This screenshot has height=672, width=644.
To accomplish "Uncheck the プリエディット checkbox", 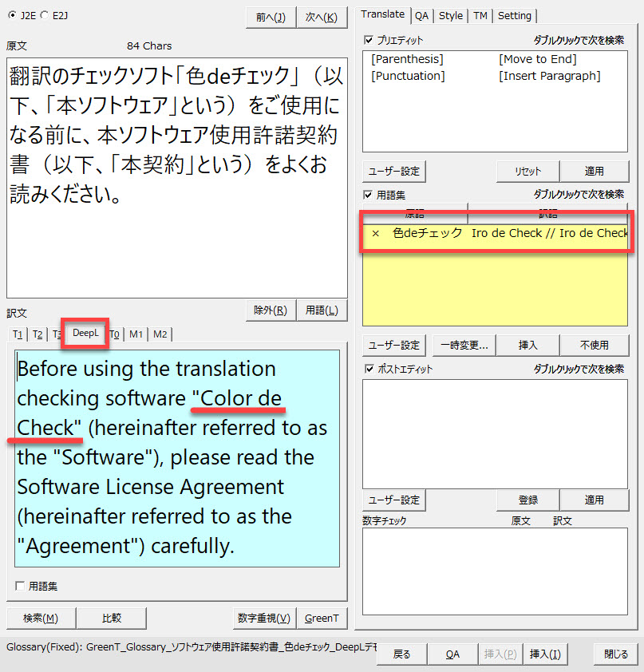I will pos(369,40).
